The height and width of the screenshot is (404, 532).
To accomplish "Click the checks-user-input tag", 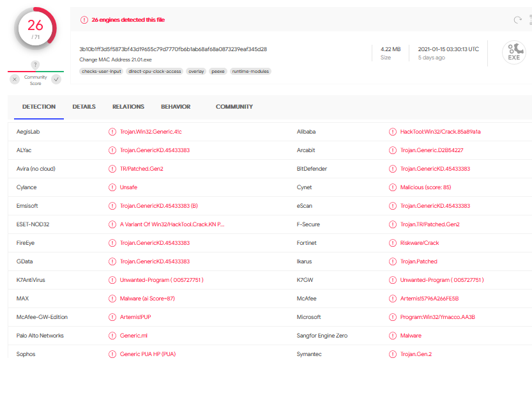I will coord(102,72).
